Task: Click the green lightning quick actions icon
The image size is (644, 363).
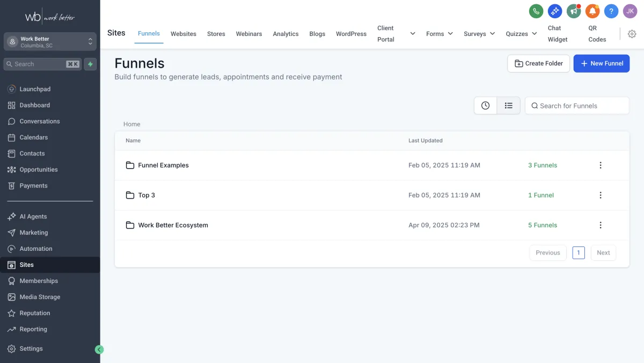Action: [x=90, y=64]
